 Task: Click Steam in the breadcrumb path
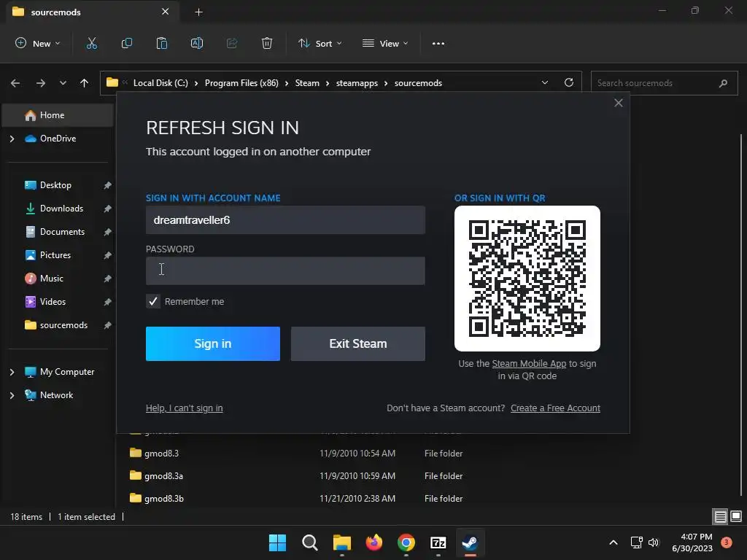coord(307,83)
